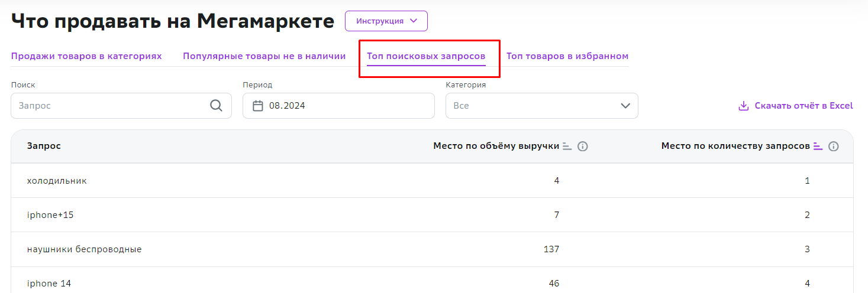
Task: Switch to Продажи товаров в категориях tab
Action: pyautogui.click(x=86, y=56)
